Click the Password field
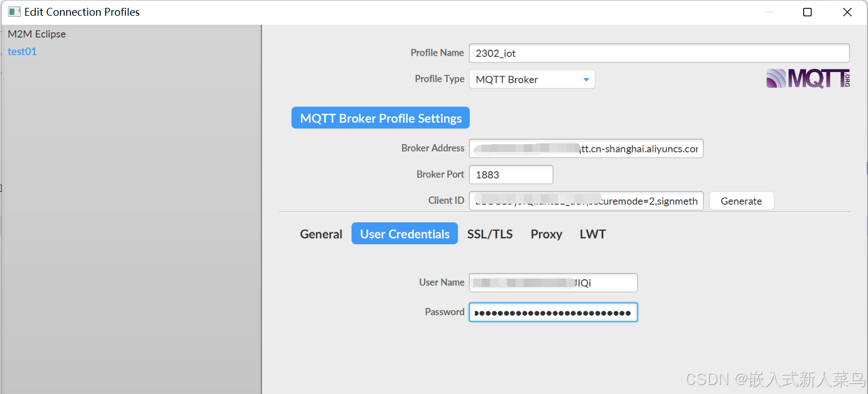The height and width of the screenshot is (394, 868). (x=553, y=312)
